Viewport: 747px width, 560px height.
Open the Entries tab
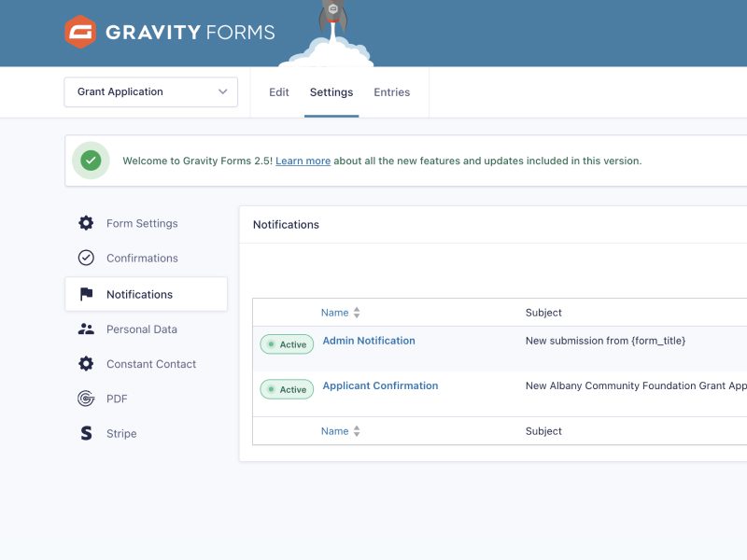point(391,92)
